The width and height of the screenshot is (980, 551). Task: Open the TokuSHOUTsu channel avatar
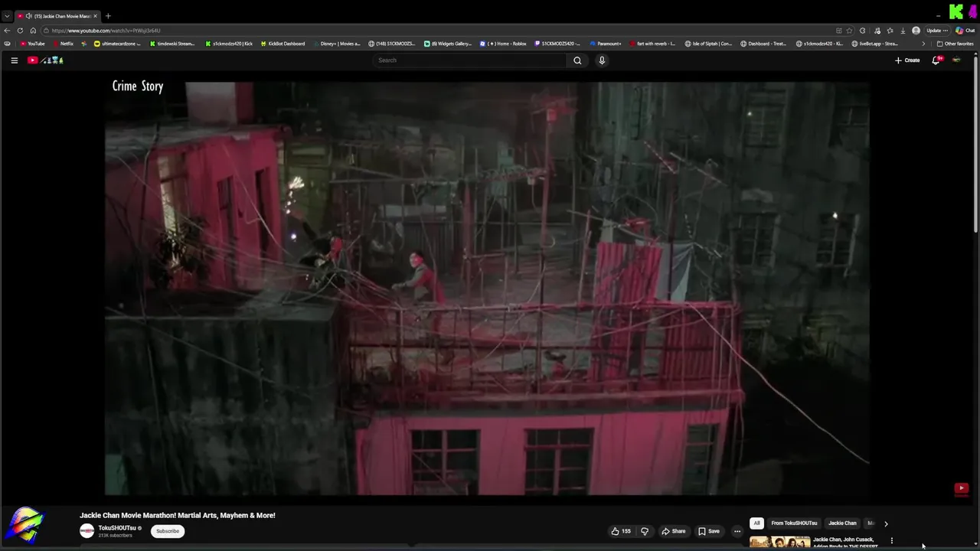pyautogui.click(x=87, y=531)
